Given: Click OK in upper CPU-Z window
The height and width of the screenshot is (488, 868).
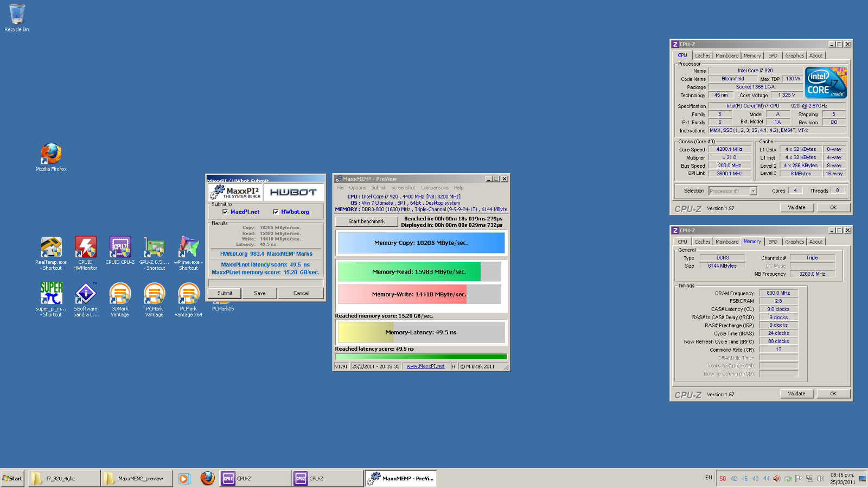Looking at the screenshot, I should tap(833, 207).
